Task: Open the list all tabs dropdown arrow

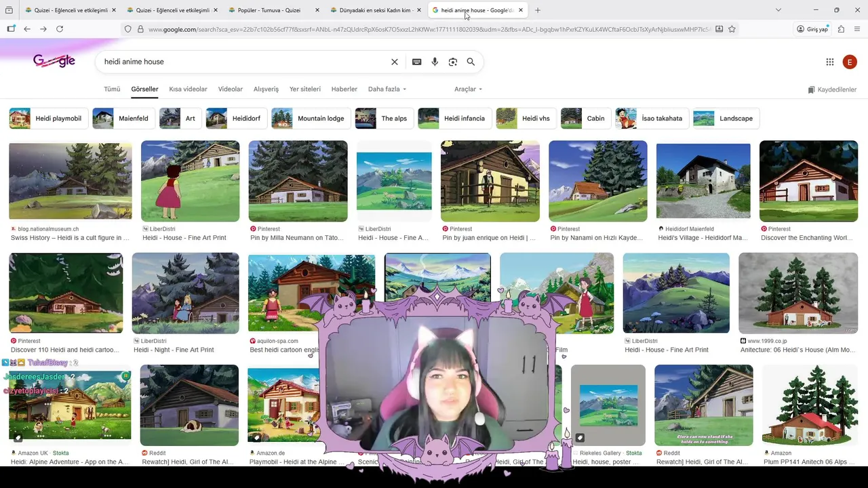Action: coord(778,10)
